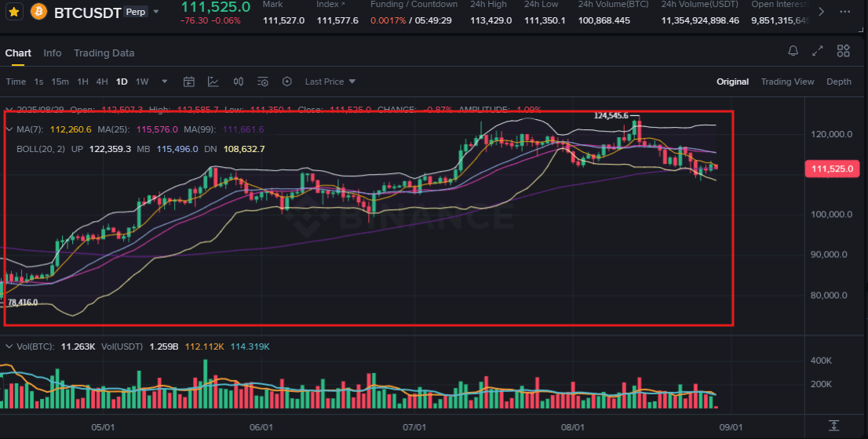The width and height of the screenshot is (868, 439).
Task: Select the 1W interval
Action: click(x=142, y=82)
